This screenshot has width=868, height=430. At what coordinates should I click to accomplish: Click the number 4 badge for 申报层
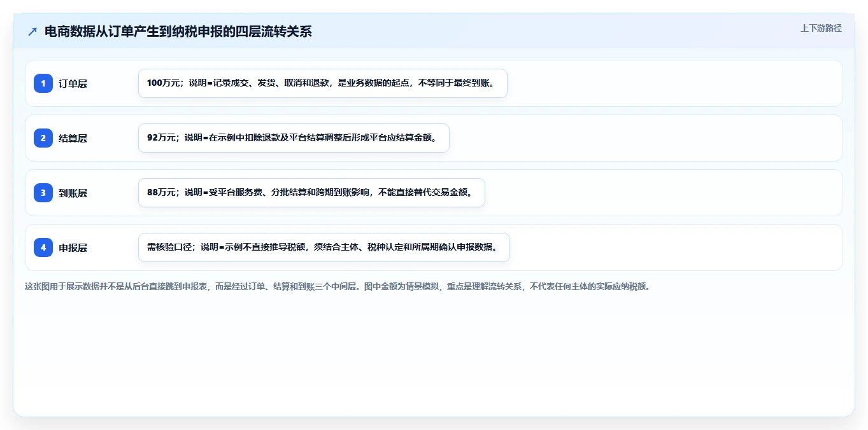43,247
